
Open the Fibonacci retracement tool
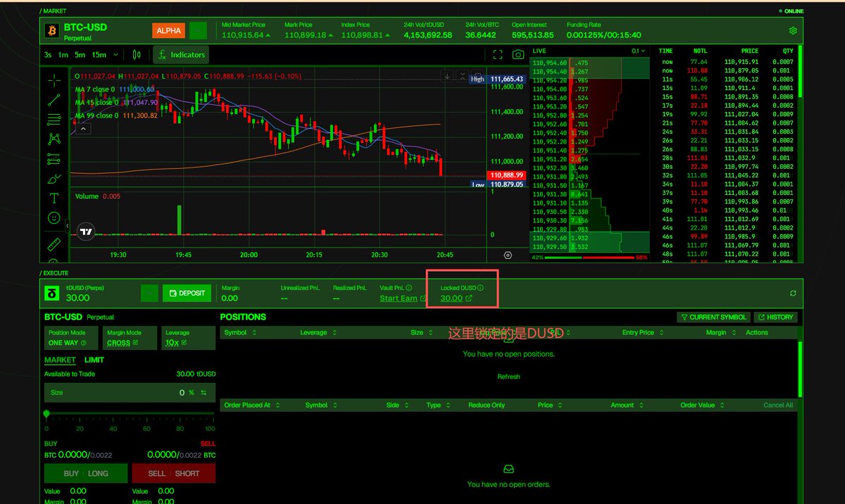(54, 120)
